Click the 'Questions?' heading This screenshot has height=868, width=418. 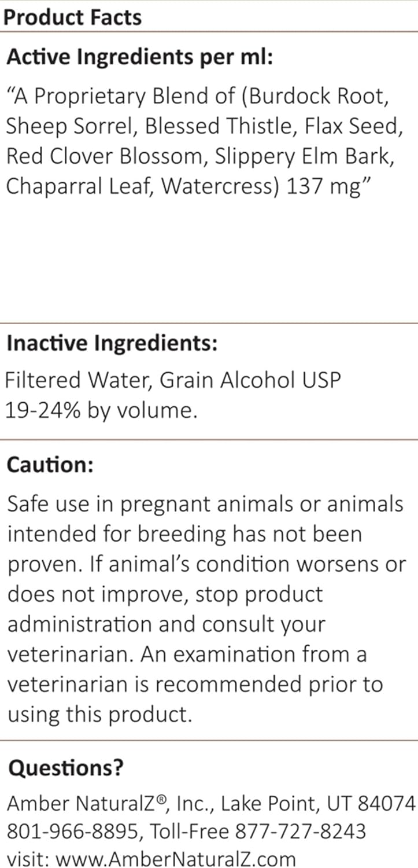pyautogui.click(x=65, y=768)
